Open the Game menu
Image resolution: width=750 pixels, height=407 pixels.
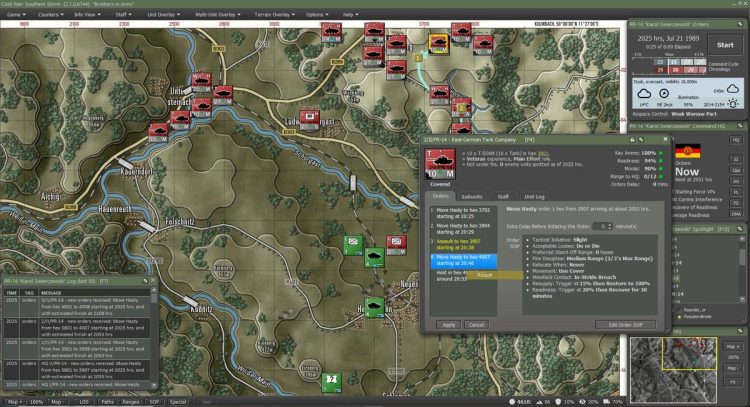click(14, 16)
